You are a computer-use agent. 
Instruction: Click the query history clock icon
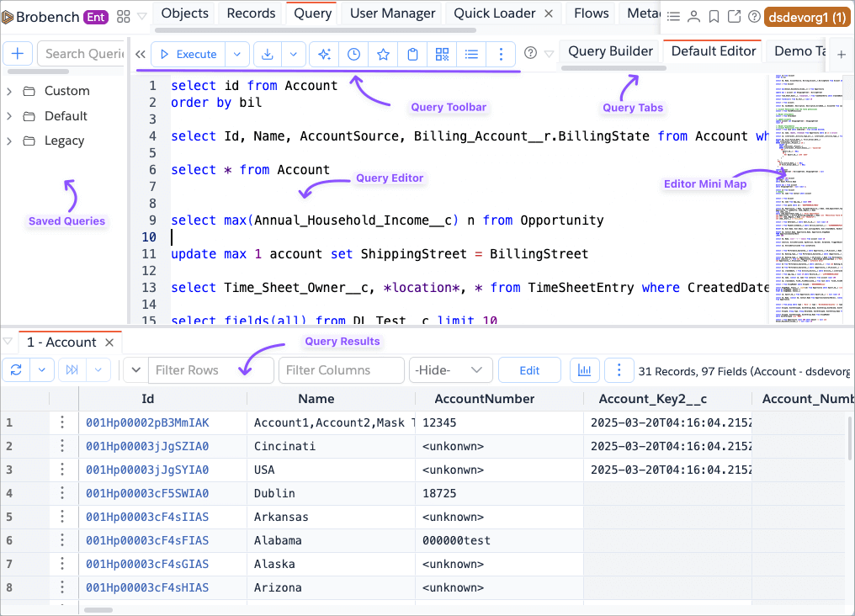point(353,54)
